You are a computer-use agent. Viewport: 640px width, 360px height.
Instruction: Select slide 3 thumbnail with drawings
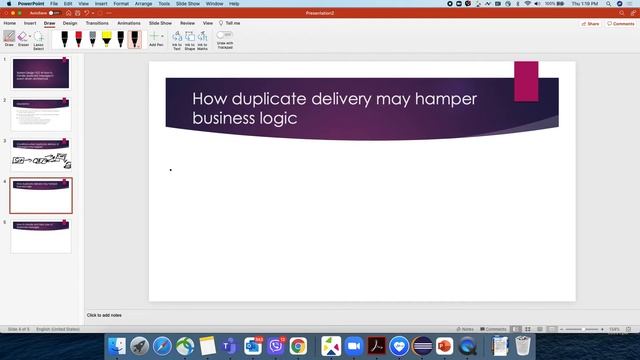41,155
